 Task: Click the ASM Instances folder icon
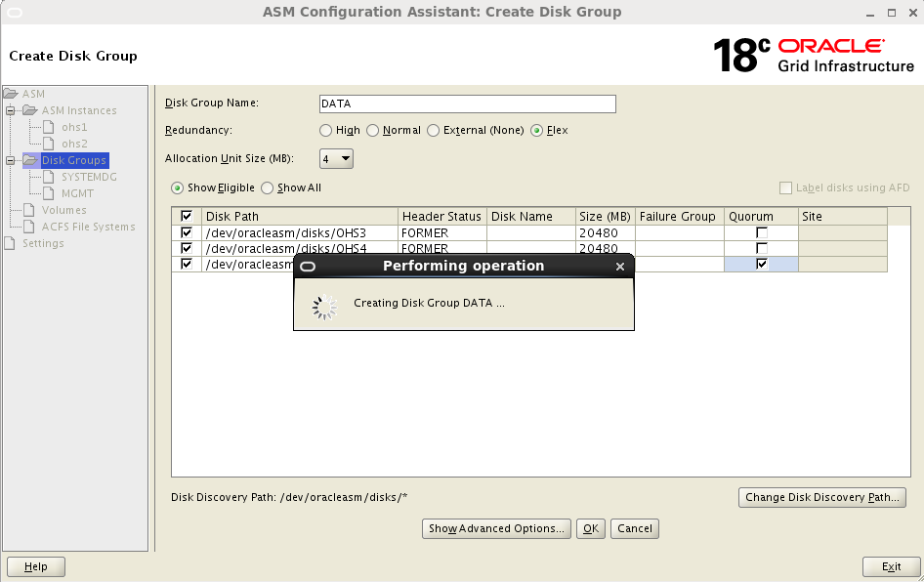pos(30,110)
